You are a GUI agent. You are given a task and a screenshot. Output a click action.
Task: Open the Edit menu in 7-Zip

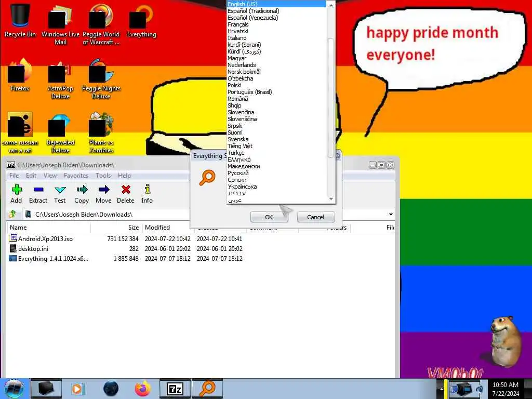[31, 176]
